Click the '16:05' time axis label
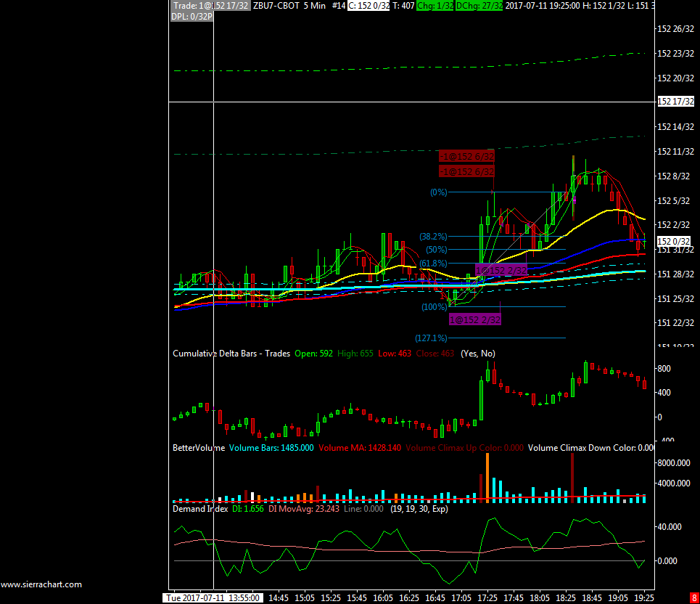This screenshot has height=604, width=700. 382,597
